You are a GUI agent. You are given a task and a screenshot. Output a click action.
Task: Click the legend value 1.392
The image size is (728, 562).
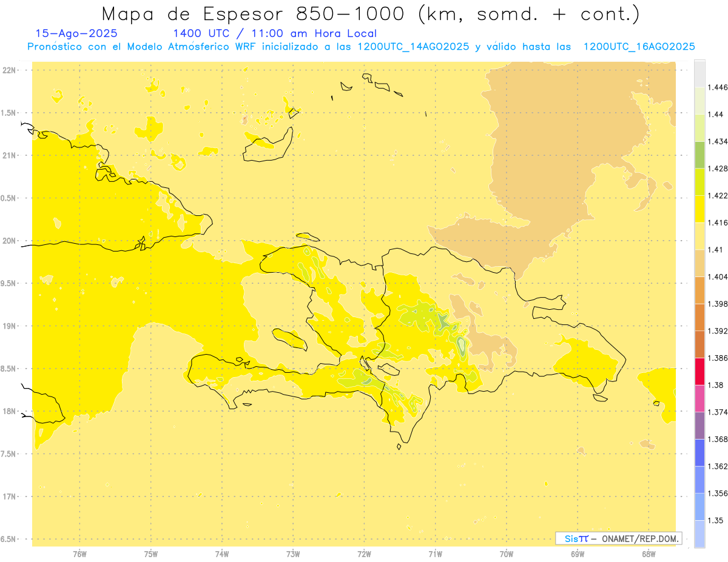click(x=718, y=331)
